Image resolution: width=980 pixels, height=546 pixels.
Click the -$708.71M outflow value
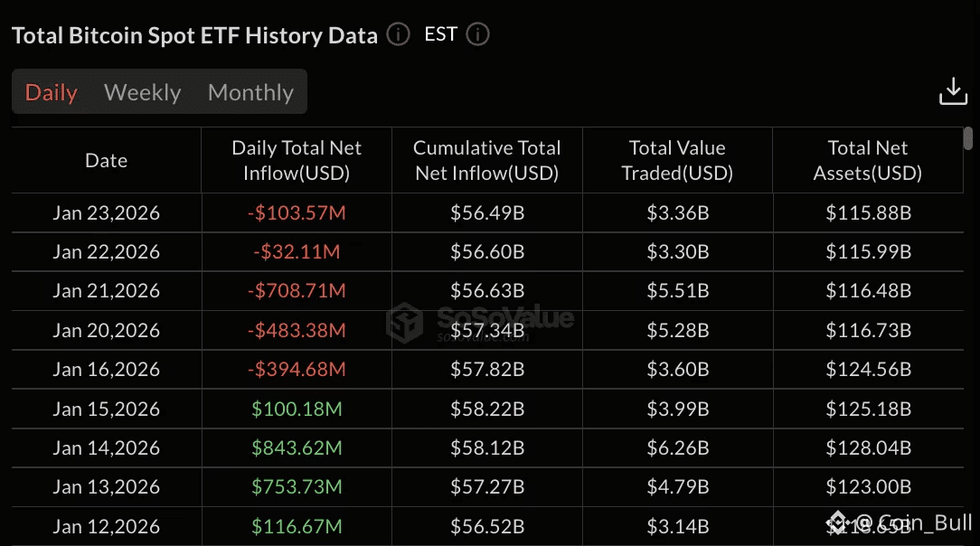click(297, 291)
